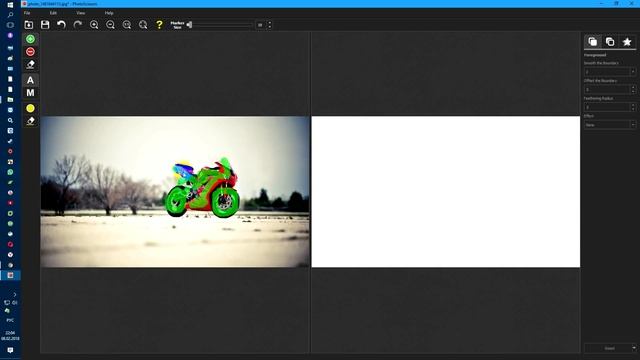Click the white result preview pane
This screenshot has height=360, width=640.
pos(446,192)
